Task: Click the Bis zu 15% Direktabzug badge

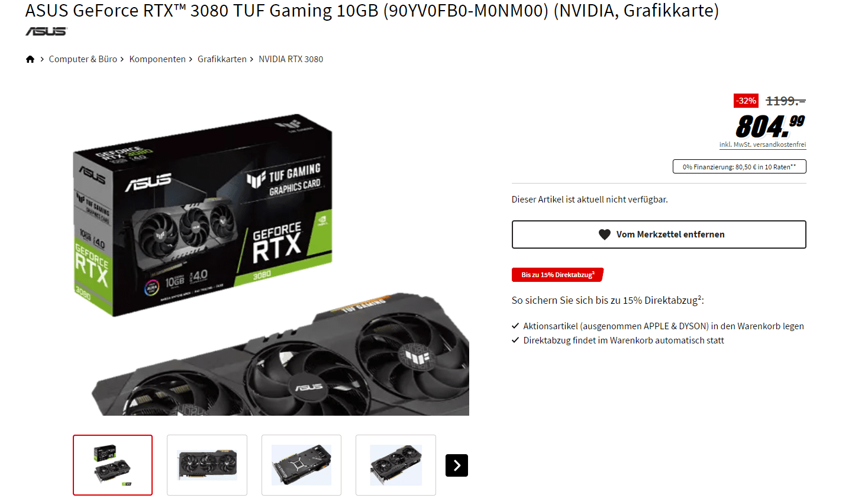Action: (x=557, y=275)
